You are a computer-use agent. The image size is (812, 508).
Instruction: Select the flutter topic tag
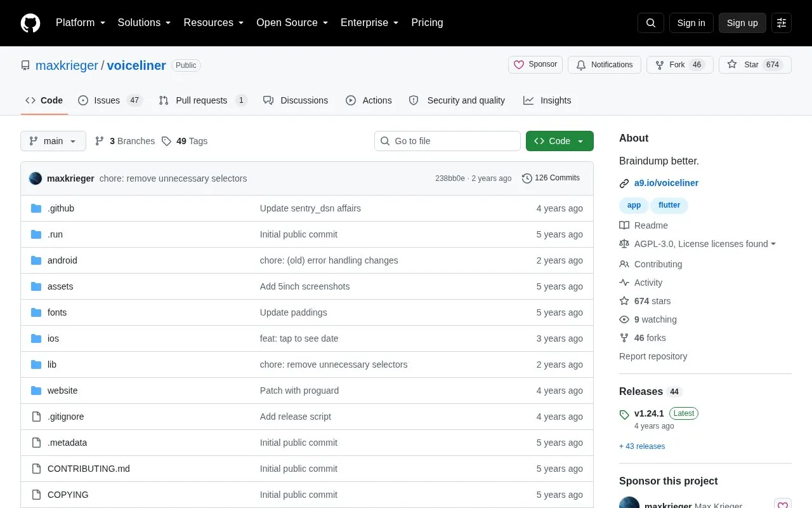[x=669, y=205]
